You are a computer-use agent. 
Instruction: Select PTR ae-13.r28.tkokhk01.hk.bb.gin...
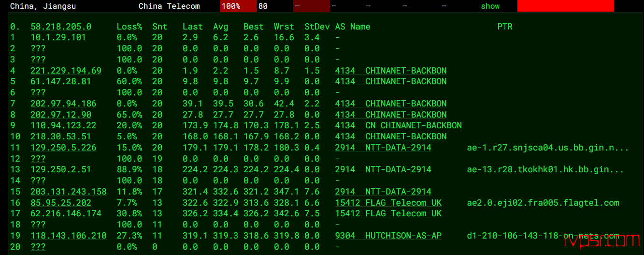pyautogui.click(x=545, y=169)
